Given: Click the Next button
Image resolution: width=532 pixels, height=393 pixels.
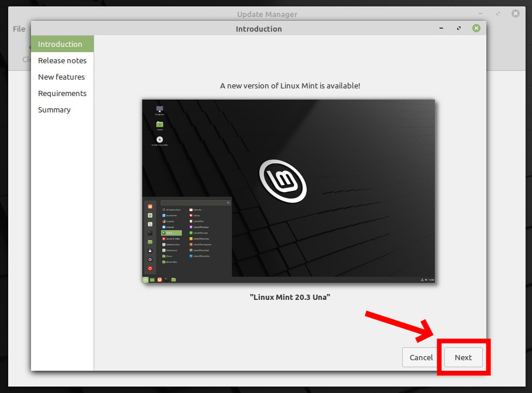Looking at the screenshot, I should click(463, 357).
